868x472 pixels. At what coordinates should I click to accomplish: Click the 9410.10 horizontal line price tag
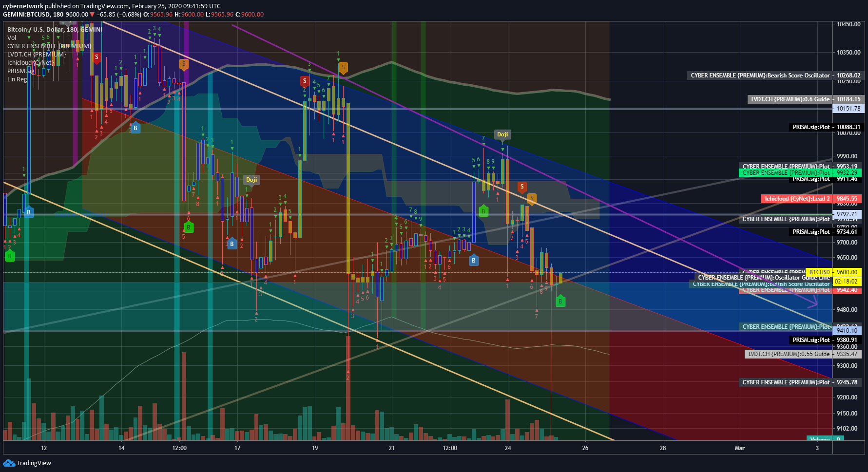pyautogui.click(x=848, y=331)
